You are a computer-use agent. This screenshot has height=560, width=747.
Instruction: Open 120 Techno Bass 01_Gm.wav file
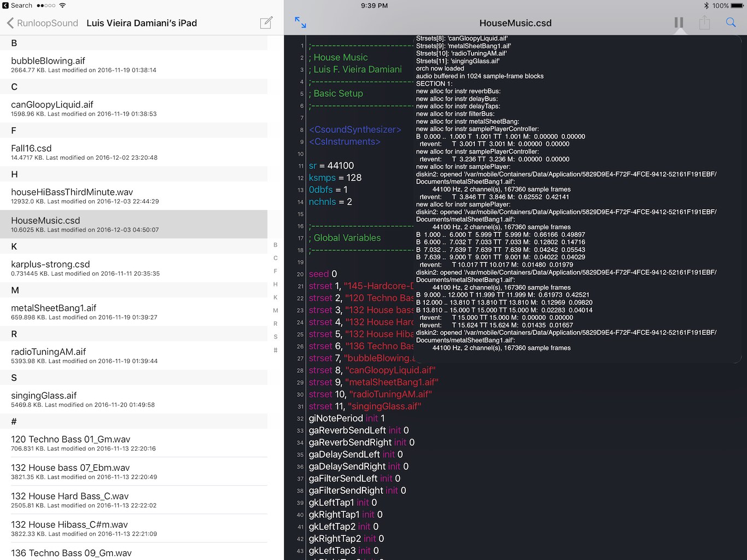(x=133, y=443)
